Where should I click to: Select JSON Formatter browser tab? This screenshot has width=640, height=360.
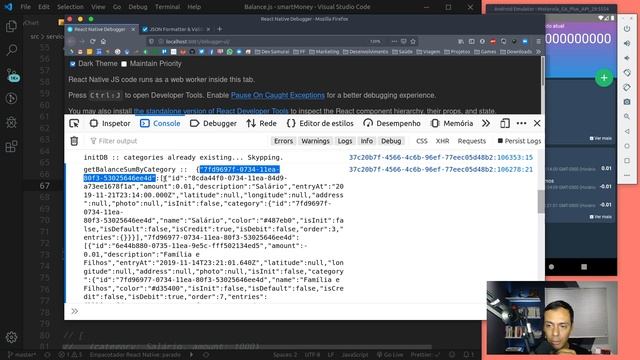176,29
